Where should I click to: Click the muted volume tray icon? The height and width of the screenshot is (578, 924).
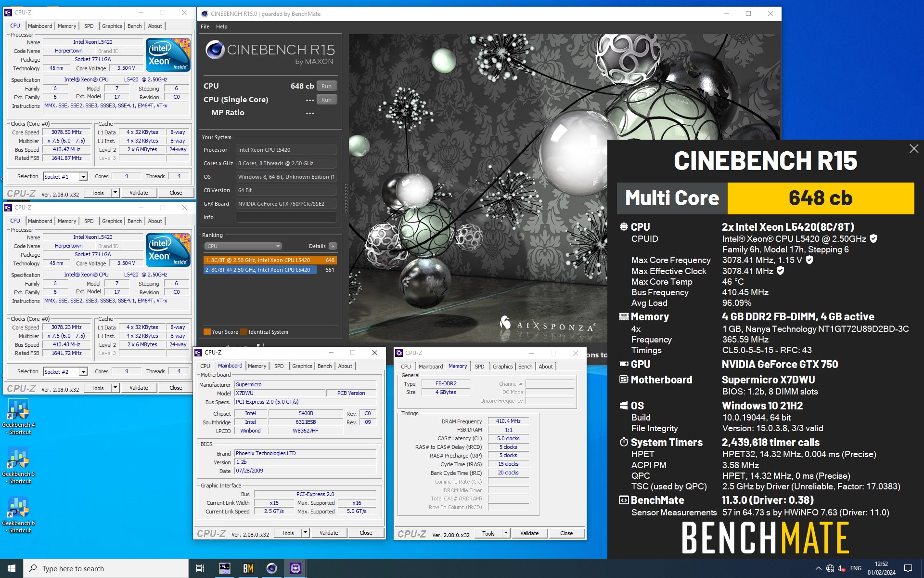click(x=842, y=568)
